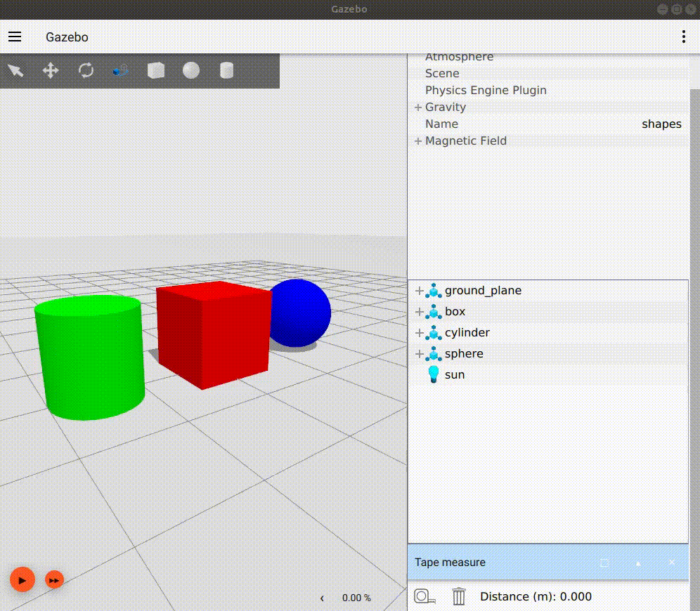
Task: Open the hamburger menu
Action: 15,37
